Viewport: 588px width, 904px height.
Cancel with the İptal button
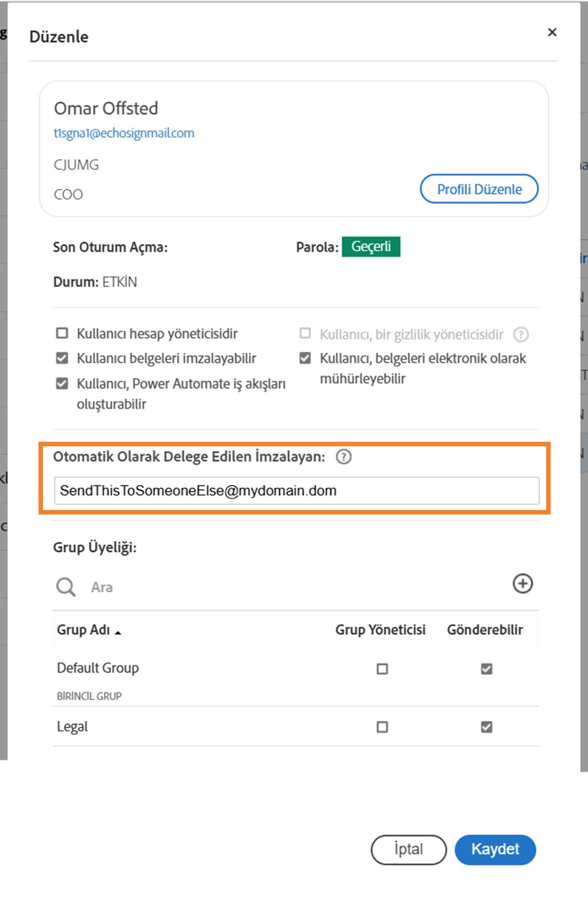click(409, 850)
